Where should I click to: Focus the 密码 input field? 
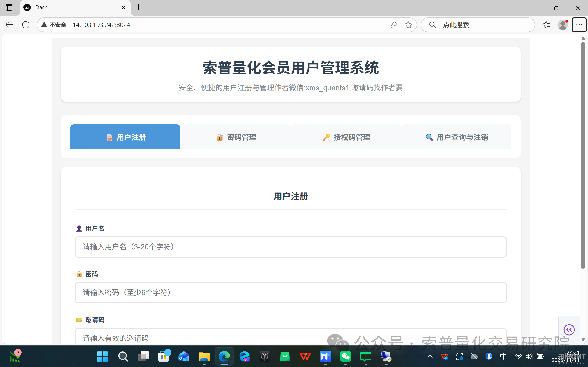291,293
